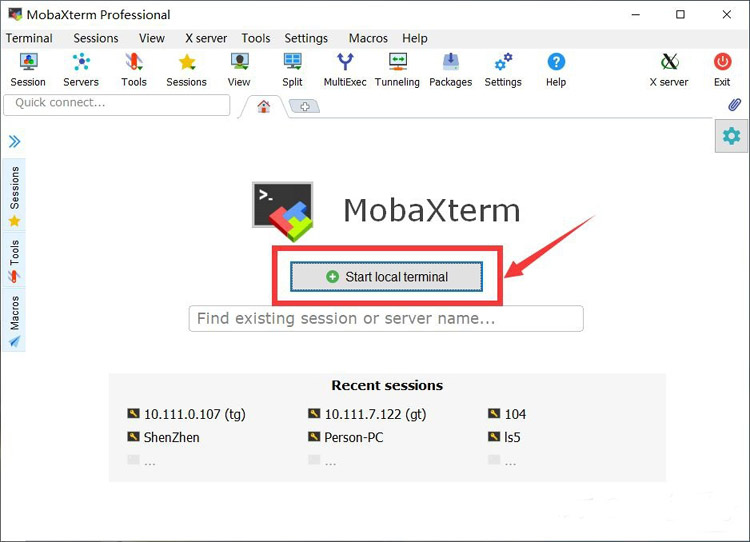Select the Home tab with house icon
The height and width of the screenshot is (542, 750).
264,106
